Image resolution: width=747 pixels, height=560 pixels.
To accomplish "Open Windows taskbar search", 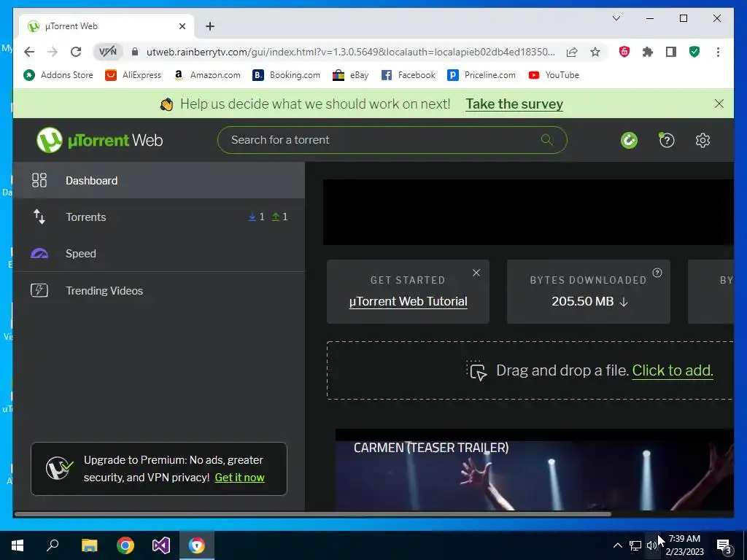I will pyautogui.click(x=53, y=545).
